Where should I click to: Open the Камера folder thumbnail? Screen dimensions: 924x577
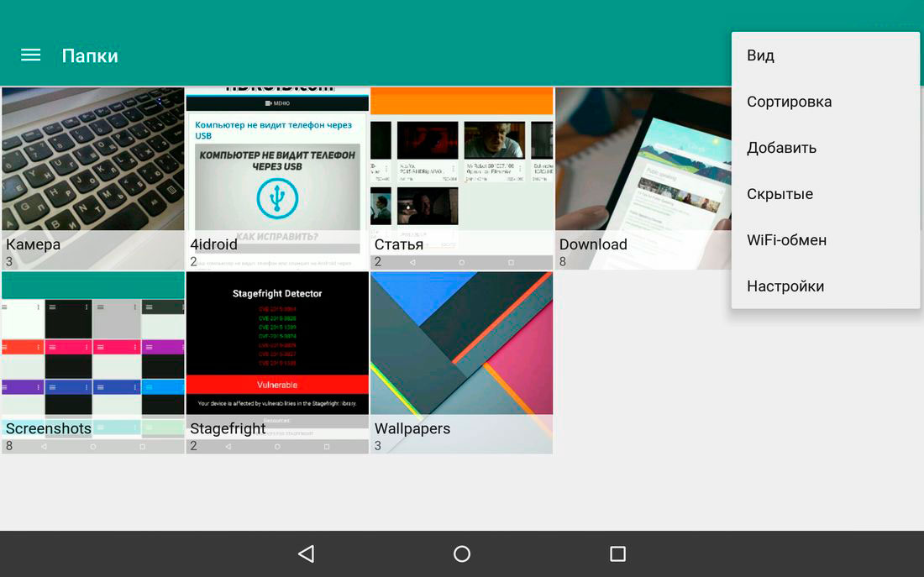pos(93,179)
